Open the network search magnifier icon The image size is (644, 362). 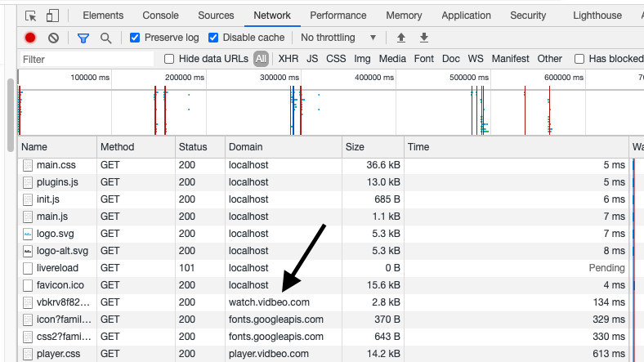(x=105, y=38)
